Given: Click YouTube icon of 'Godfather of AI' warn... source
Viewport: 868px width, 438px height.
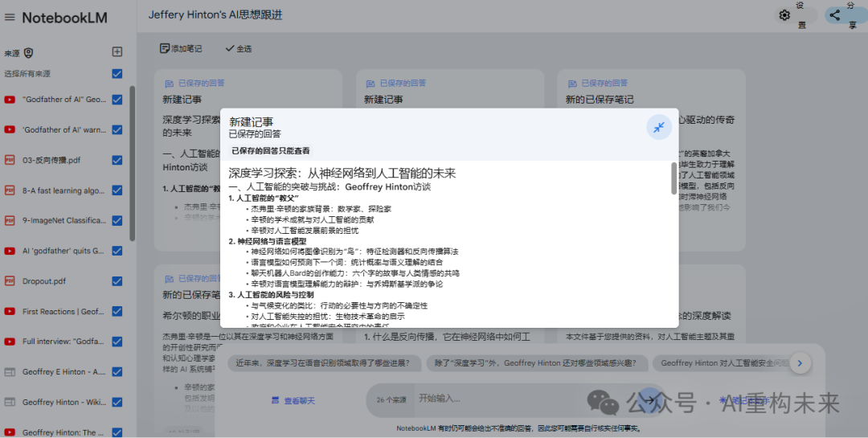Looking at the screenshot, I should (x=10, y=129).
